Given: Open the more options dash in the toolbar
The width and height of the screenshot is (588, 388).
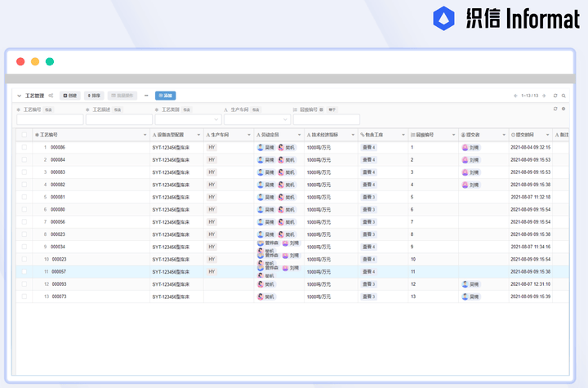Looking at the screenshot, I should (146, 96).
